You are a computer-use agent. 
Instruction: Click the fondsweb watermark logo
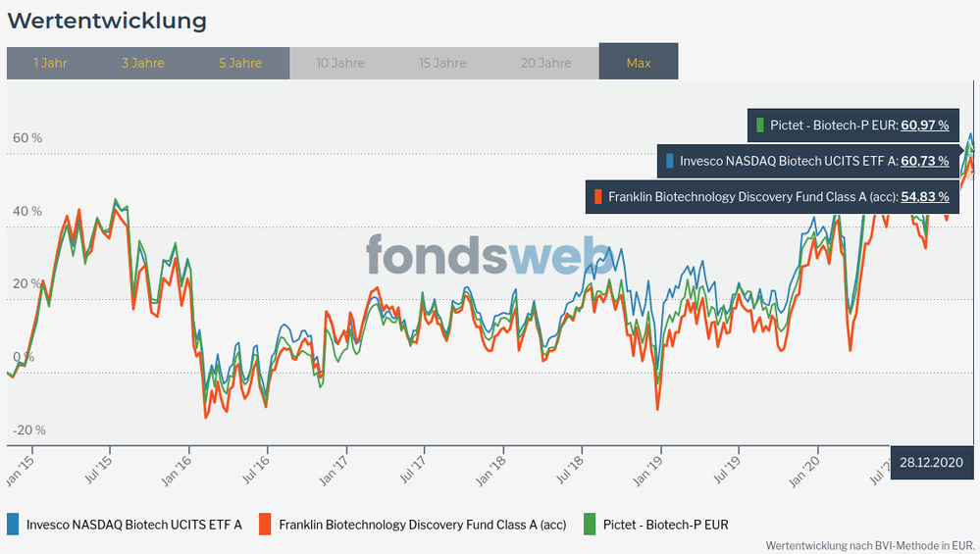click(x=495, y=254)
